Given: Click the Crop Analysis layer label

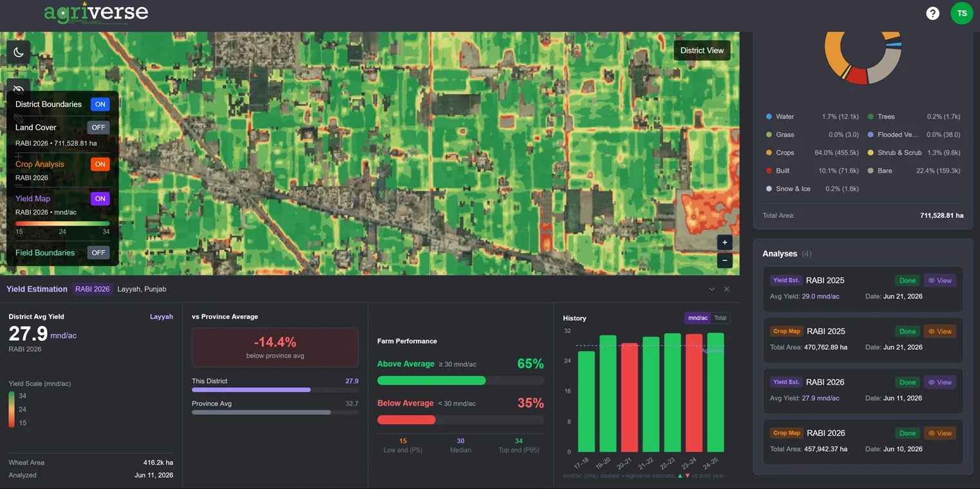Looking at the screenshot, I should (40, 164).
